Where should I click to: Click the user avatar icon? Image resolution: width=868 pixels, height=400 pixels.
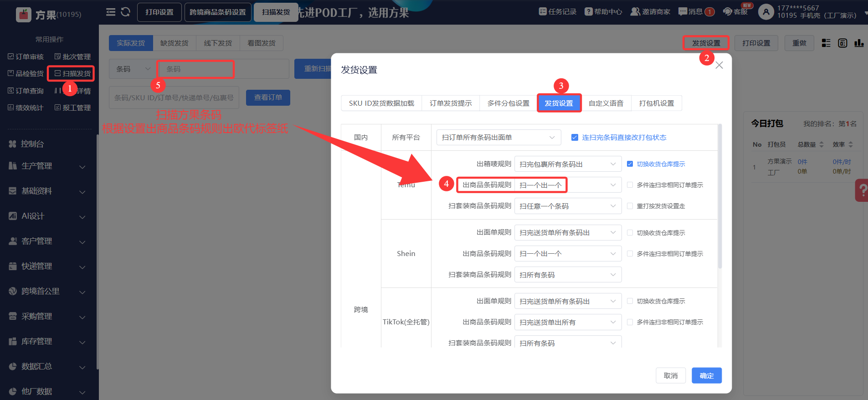pyautogui.click(x=766, y=12)
